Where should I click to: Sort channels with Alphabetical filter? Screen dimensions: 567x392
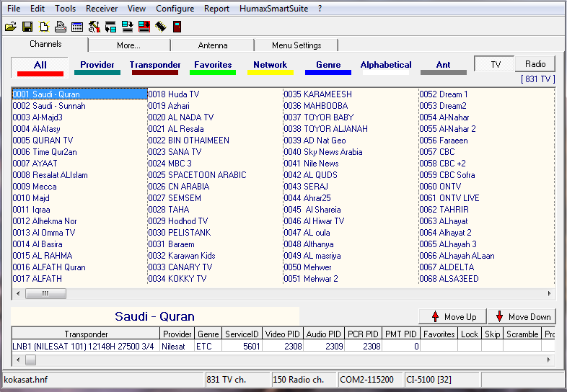(x=386, y=67)
